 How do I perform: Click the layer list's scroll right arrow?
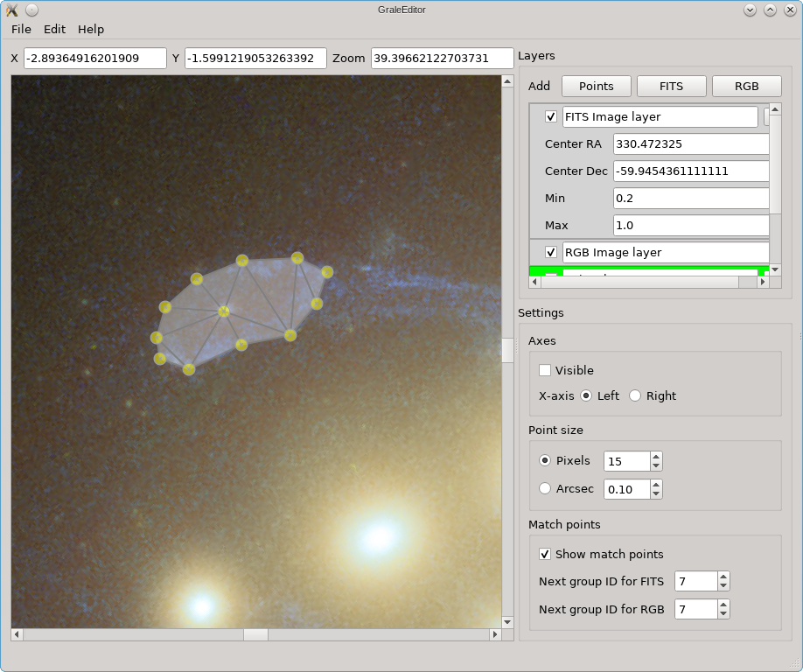click(x=763, y=282)
